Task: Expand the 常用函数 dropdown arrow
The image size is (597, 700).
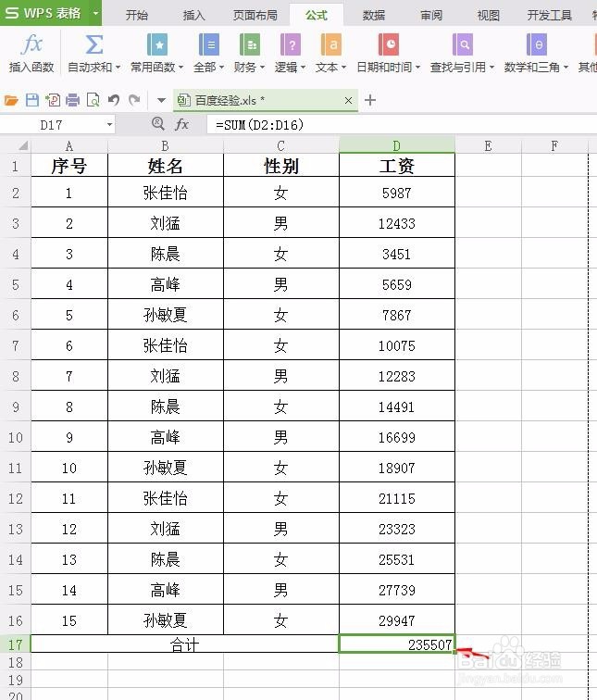Action: (x=180, y=68)
